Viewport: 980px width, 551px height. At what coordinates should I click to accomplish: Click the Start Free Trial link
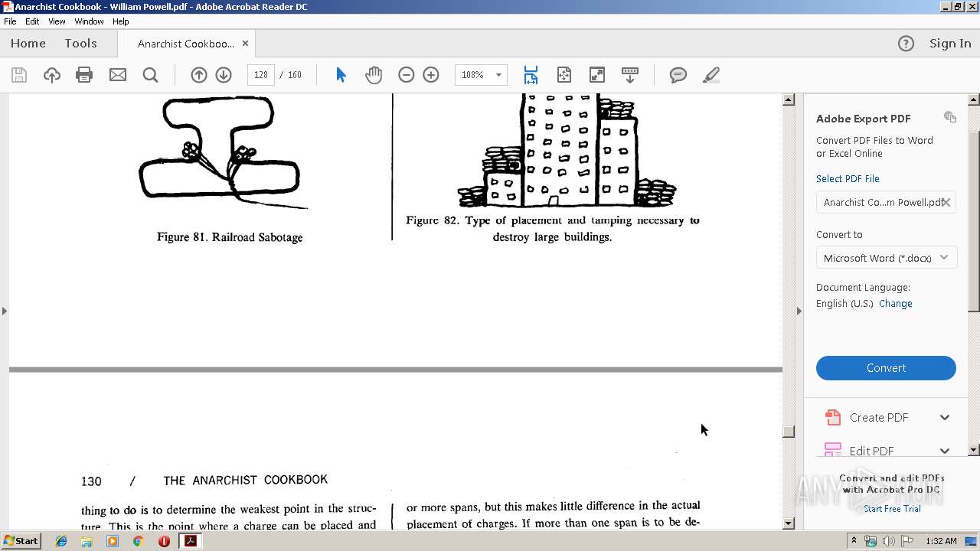(892, 509)
